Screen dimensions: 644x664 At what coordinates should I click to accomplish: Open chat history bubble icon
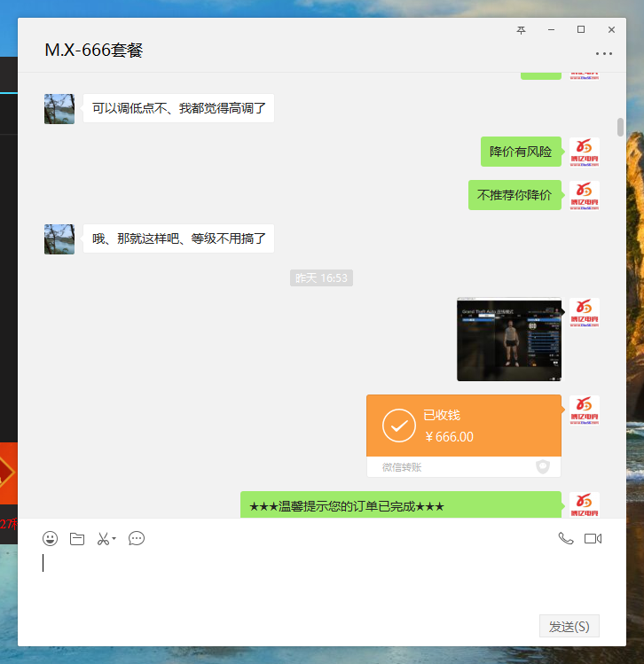[137, 539]
